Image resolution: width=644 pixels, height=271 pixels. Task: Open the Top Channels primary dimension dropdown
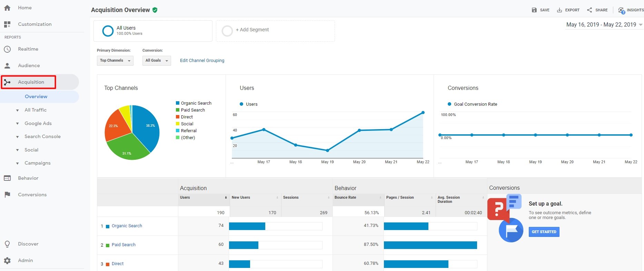tap(115, 61)
